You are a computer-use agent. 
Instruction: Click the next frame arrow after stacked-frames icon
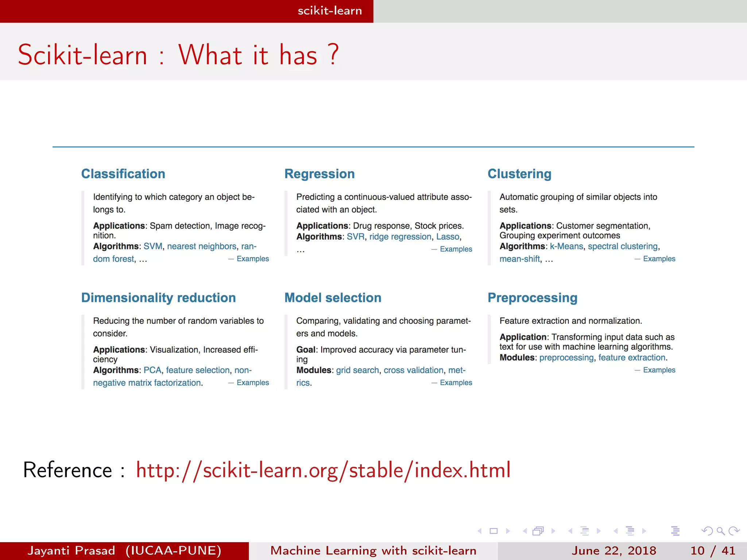[553, 531]
